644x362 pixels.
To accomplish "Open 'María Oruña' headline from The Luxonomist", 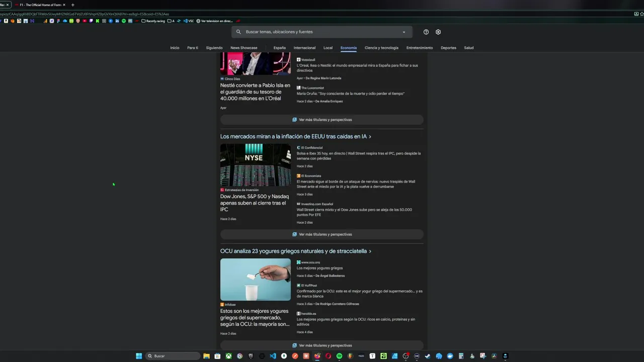I will [351, 94].
